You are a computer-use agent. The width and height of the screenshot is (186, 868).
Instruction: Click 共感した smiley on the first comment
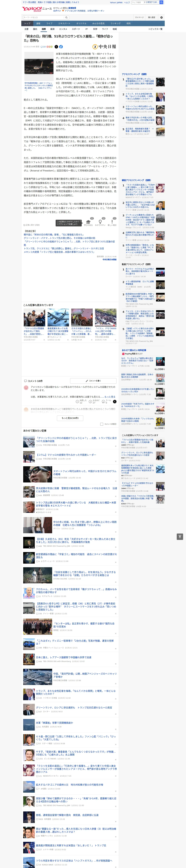pos(77,402)
